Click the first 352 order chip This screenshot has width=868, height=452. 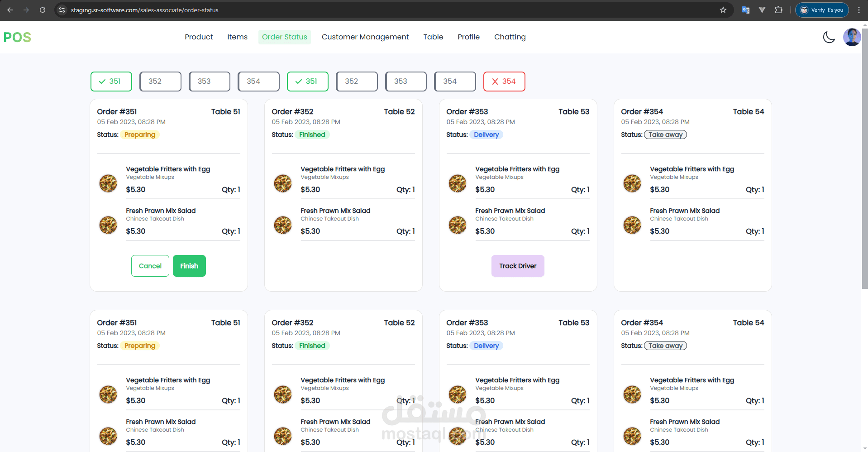160,82
